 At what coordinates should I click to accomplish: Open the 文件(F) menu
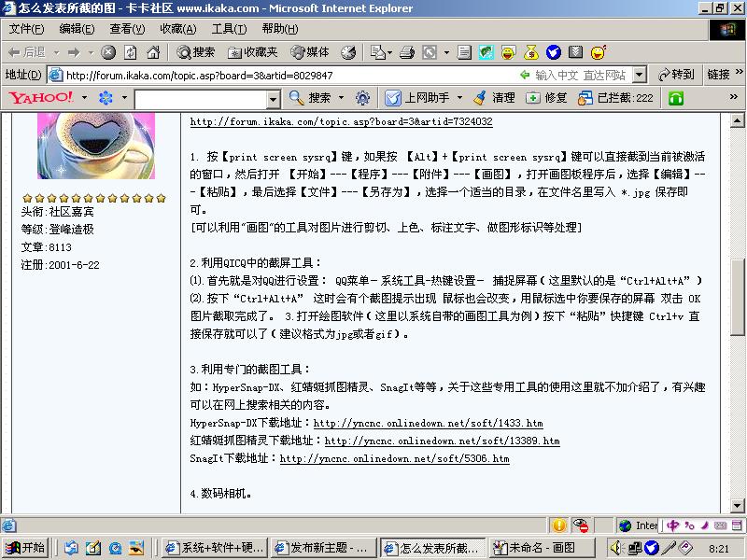pyautogui.click(x=27, y=29)
